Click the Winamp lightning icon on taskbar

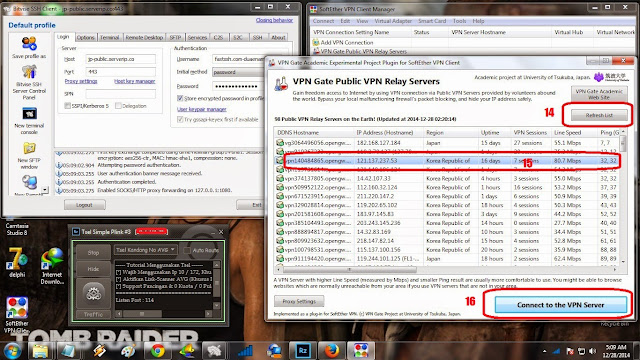coord(99,351)
